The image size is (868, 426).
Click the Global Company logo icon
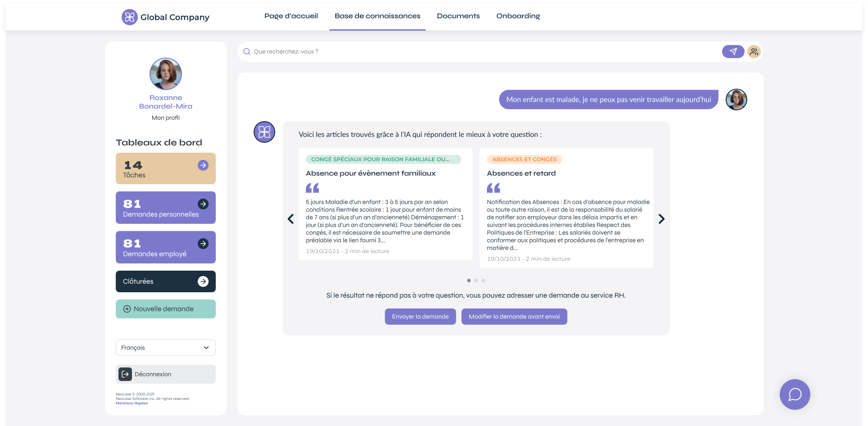coord(130,17)
